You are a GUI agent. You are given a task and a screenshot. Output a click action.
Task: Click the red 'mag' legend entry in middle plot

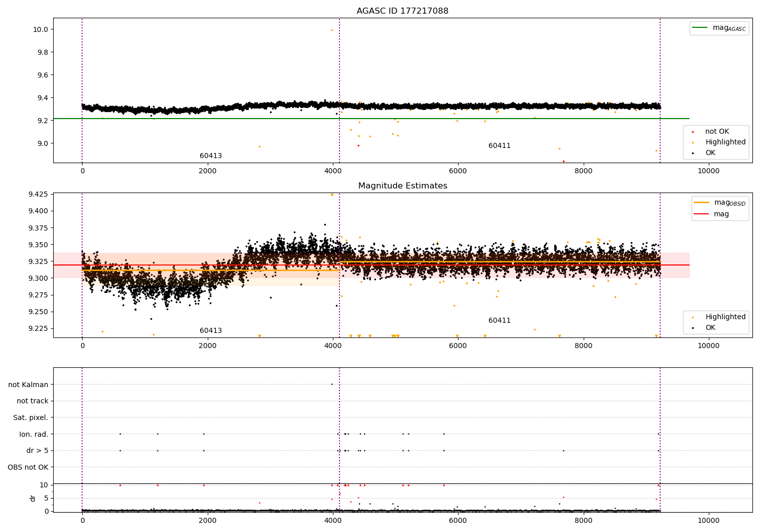click(712, 214)
